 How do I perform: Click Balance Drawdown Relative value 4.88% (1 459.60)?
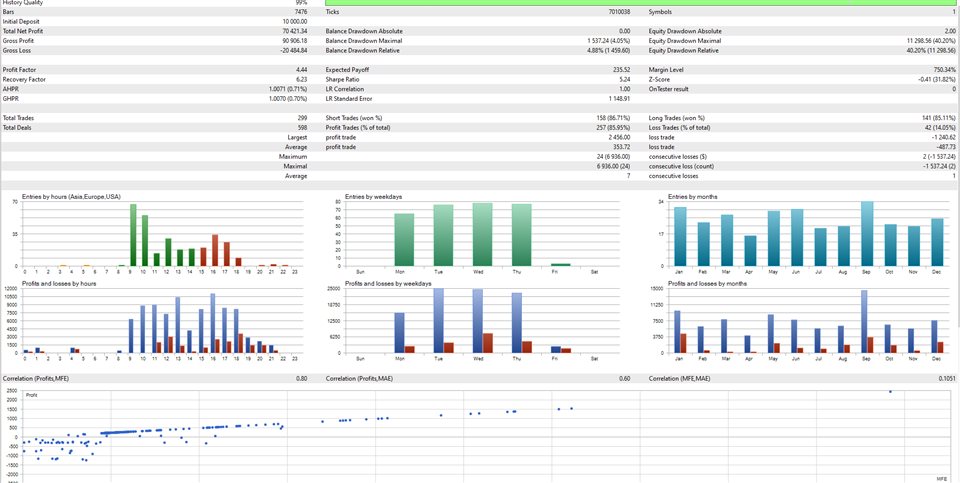click(x=608, y=50)
